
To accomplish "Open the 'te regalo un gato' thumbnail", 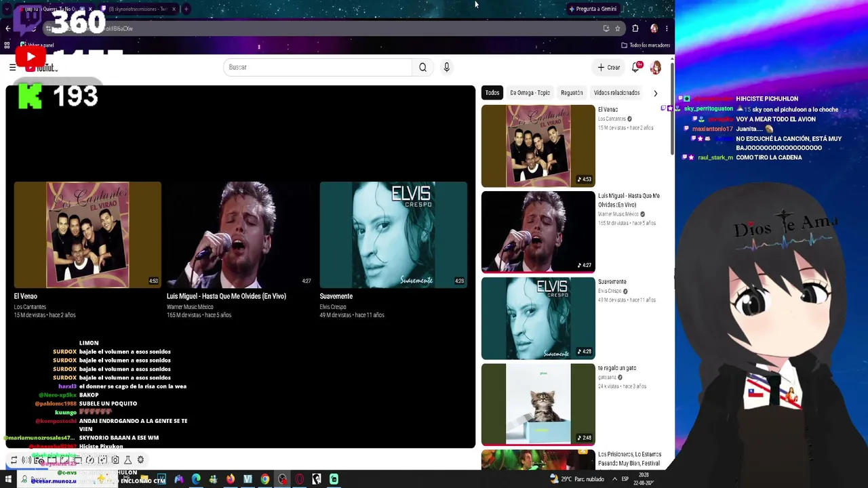I will tap(538, 404).
